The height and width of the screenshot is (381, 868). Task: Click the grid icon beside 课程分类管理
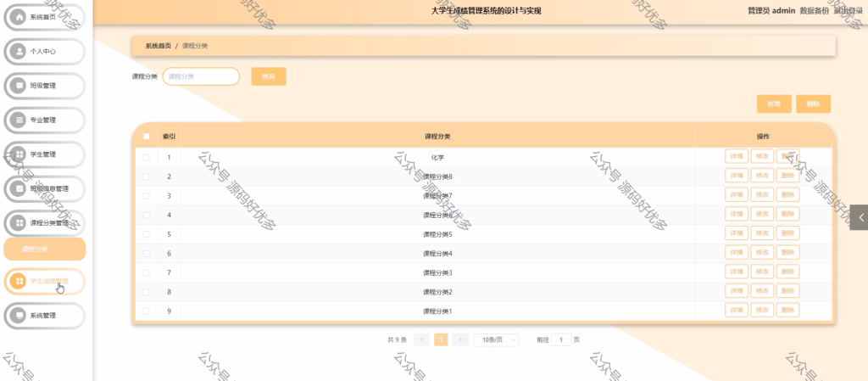tap(19, 223)
